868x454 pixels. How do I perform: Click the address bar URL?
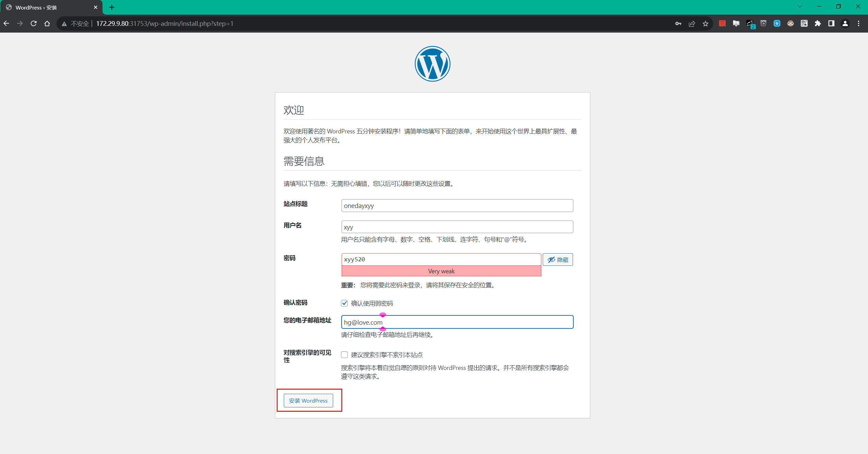click(165, 23)
